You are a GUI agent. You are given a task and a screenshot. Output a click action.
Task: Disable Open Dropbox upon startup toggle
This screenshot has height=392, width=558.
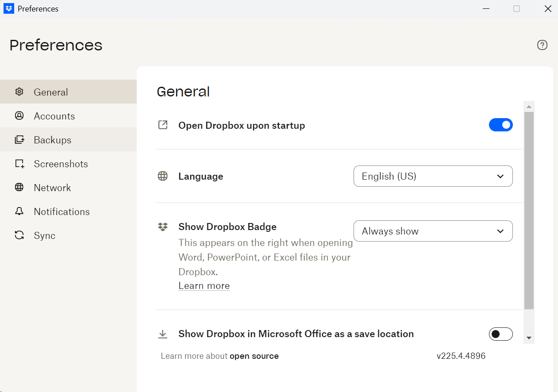click(500, 125)
